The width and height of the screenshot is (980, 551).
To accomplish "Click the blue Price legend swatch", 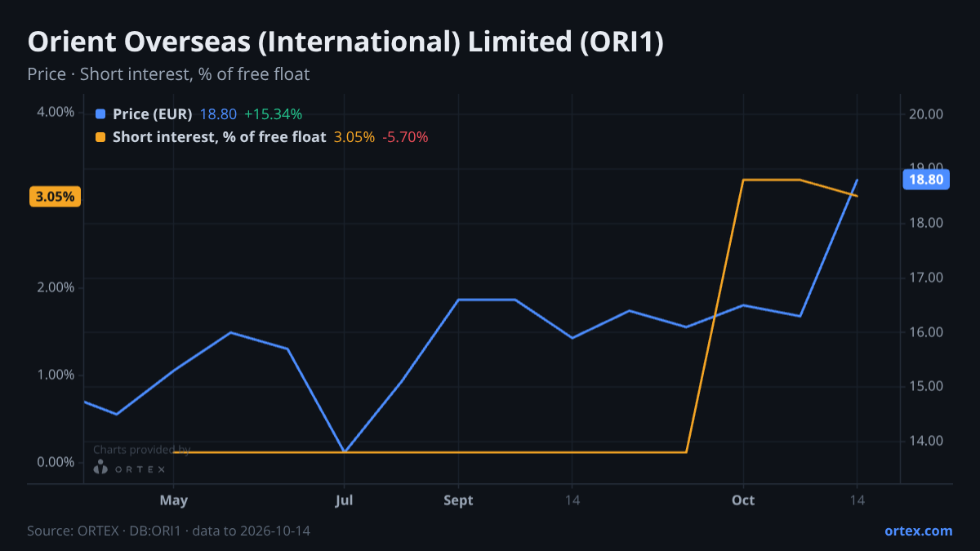I will click(100, 114).
